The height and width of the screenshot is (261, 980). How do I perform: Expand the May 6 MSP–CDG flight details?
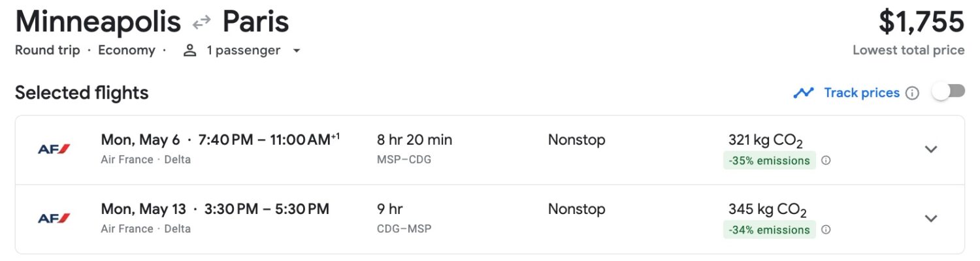click(931, 149)
